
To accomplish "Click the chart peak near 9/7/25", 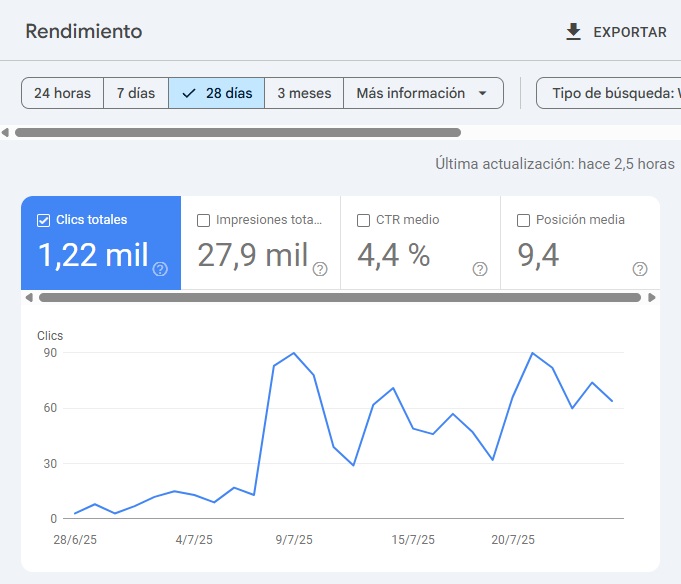I will pos(293,353).
